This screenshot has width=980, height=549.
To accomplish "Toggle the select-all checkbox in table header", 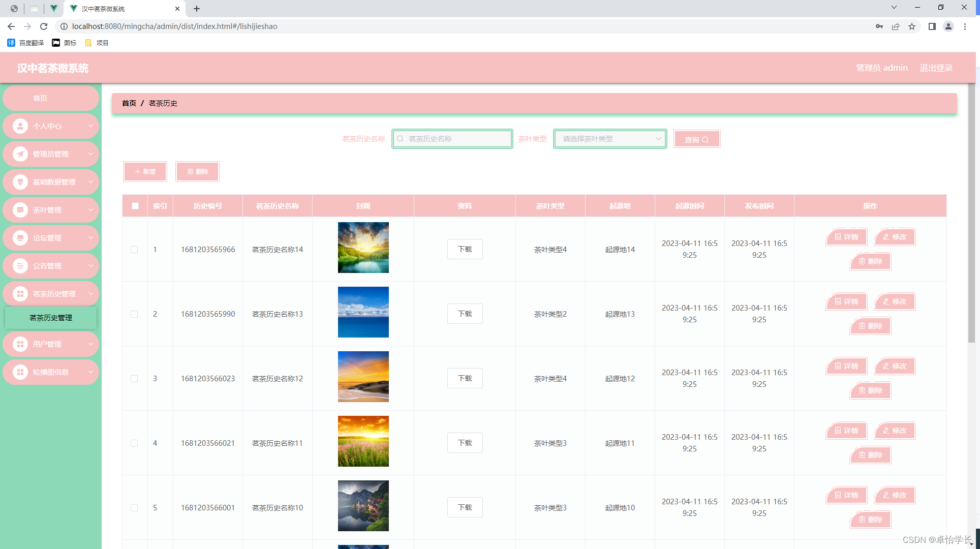I will coord(135,206).
